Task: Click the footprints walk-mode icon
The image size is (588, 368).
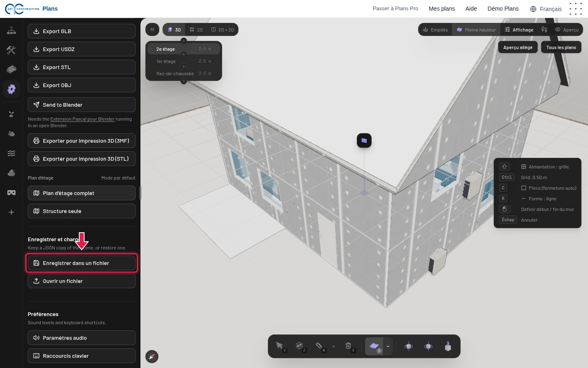Action: pyautogui.click(x=544, y=29)
